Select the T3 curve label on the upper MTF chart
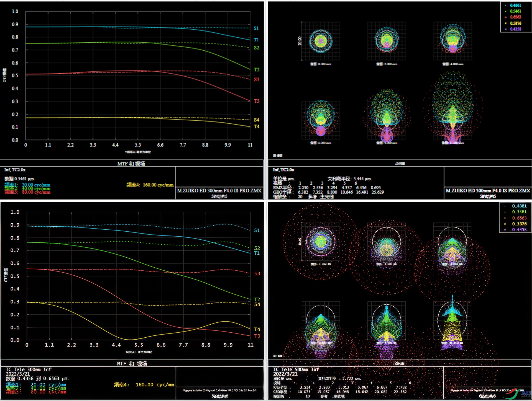The height and width of the screenshot is (401, 532). 257,101
